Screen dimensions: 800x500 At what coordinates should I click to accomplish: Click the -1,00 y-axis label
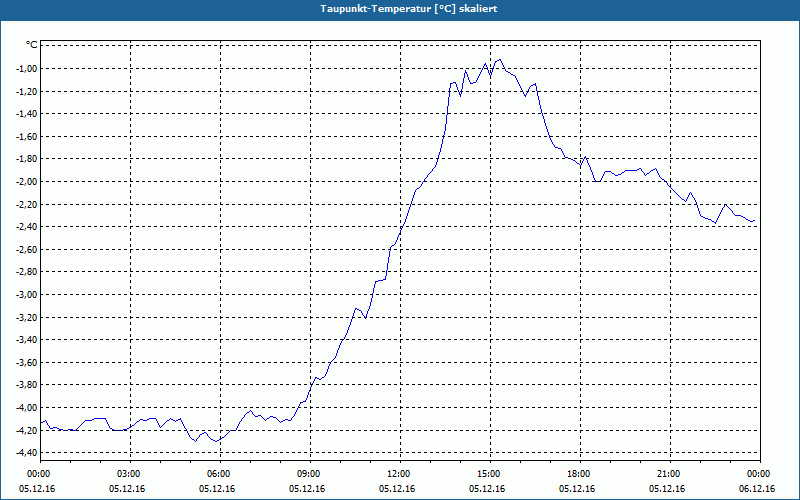coord(28,69)
